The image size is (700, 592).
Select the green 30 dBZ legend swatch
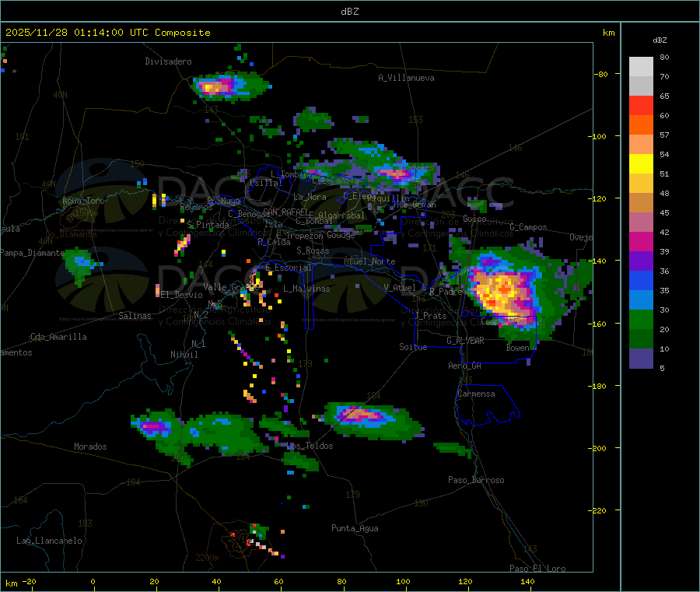pos(641,320)
